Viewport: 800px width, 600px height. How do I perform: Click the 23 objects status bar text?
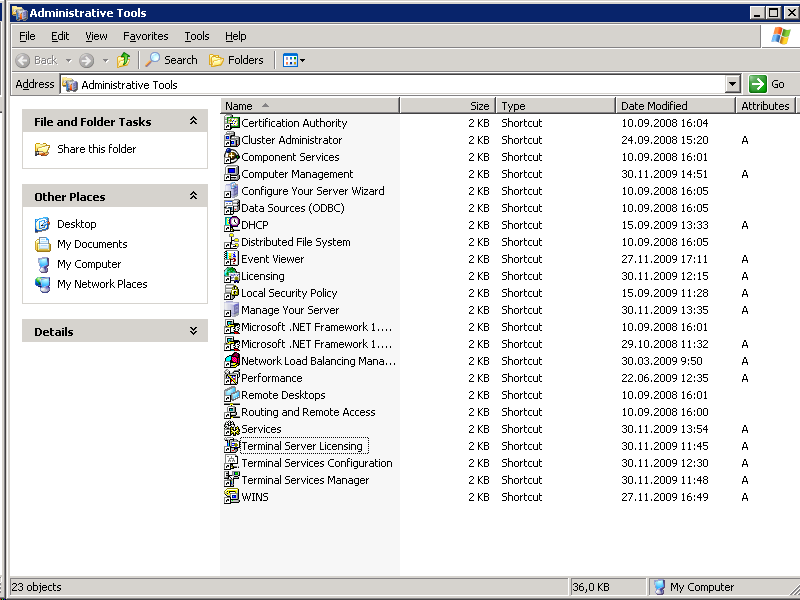pyautogui.click(x=36, y=587)
